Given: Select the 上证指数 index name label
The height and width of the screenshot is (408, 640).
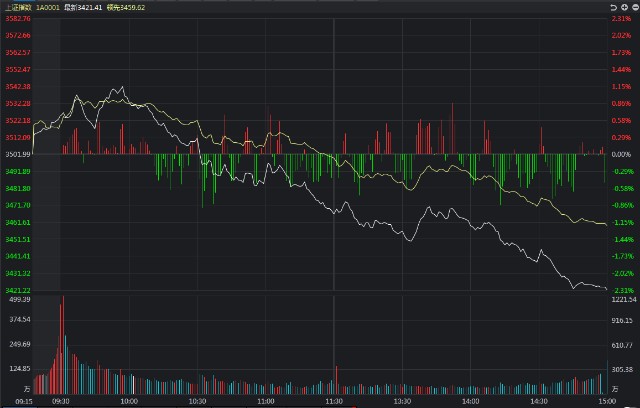Looking at the screenshot, I should tap(18, 6).
